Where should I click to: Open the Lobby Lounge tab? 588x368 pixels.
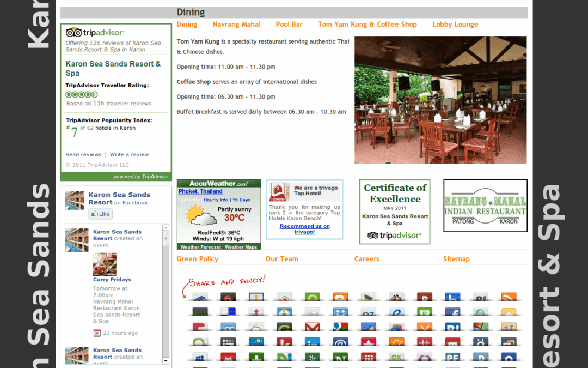(455, 25)
